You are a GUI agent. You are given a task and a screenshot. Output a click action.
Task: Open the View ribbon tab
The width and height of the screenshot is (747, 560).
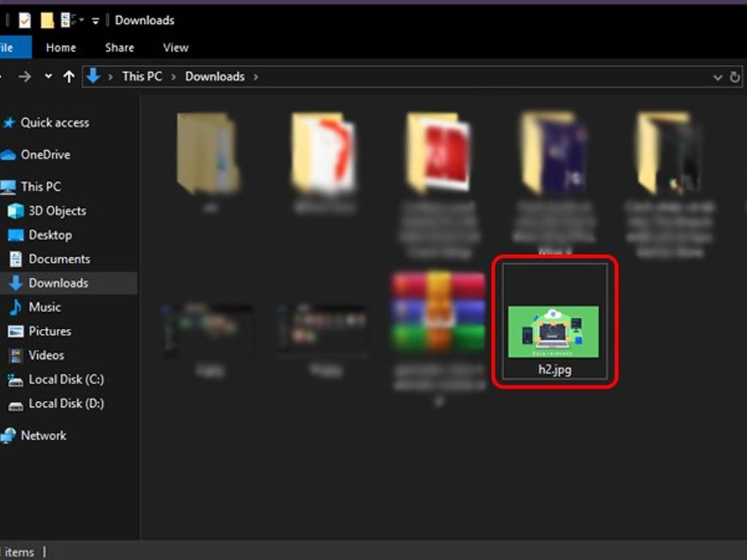pos(175,47)
